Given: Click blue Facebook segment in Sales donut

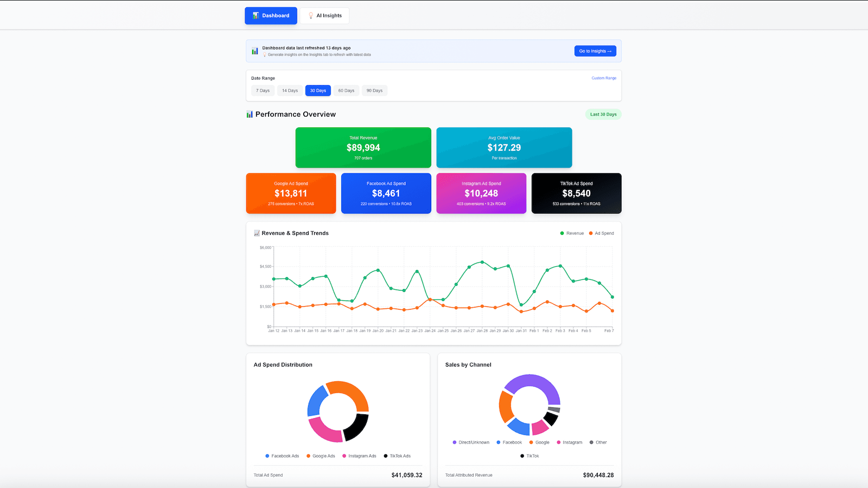Looking at the screenshot, I should click(519, 428).
